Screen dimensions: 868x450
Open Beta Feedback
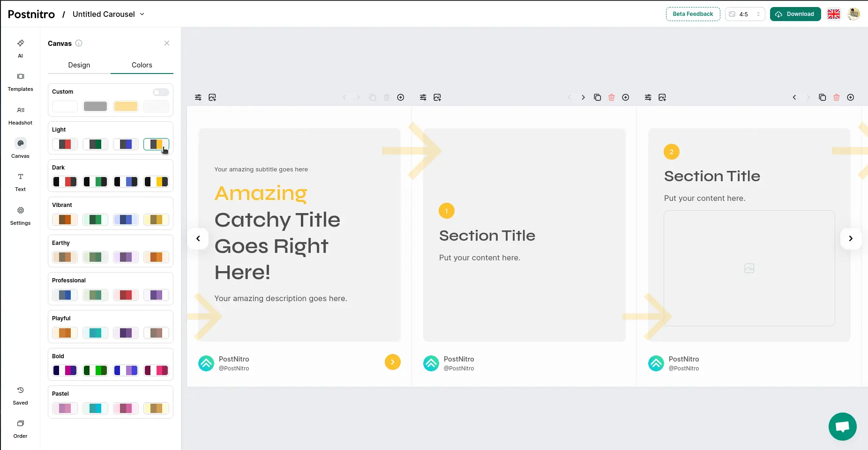693,14
